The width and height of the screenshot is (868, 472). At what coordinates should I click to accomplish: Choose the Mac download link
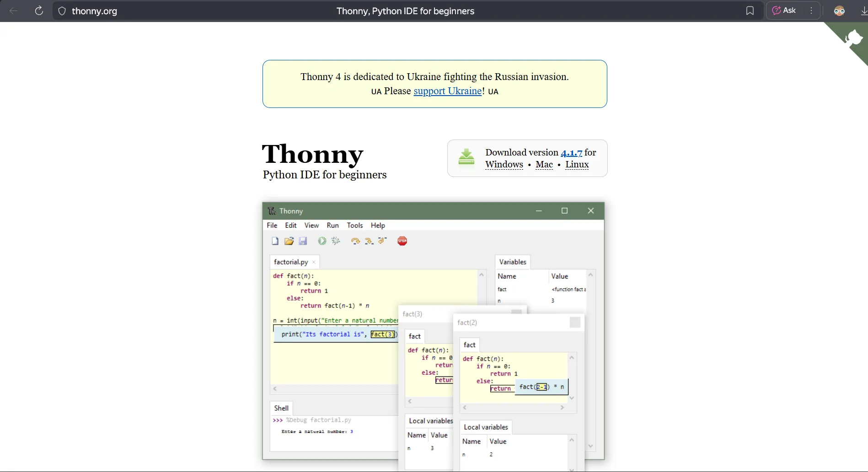544,165
